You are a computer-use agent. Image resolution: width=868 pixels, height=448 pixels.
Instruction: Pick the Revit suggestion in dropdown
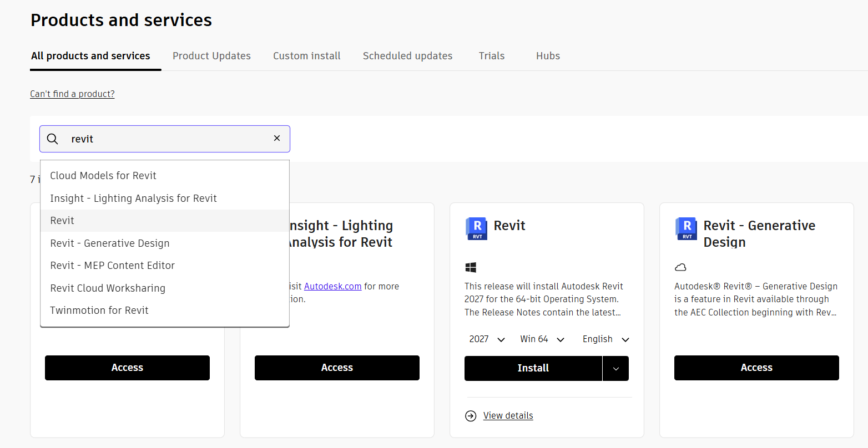tap(165, 221)
